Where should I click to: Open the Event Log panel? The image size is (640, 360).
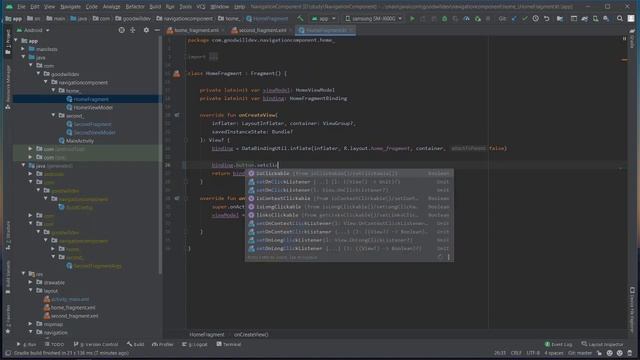tap(558, 344)
